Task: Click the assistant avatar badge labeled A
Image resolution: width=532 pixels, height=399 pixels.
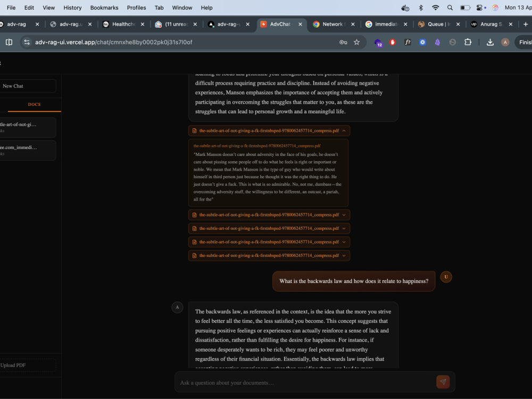Action: 177,307
